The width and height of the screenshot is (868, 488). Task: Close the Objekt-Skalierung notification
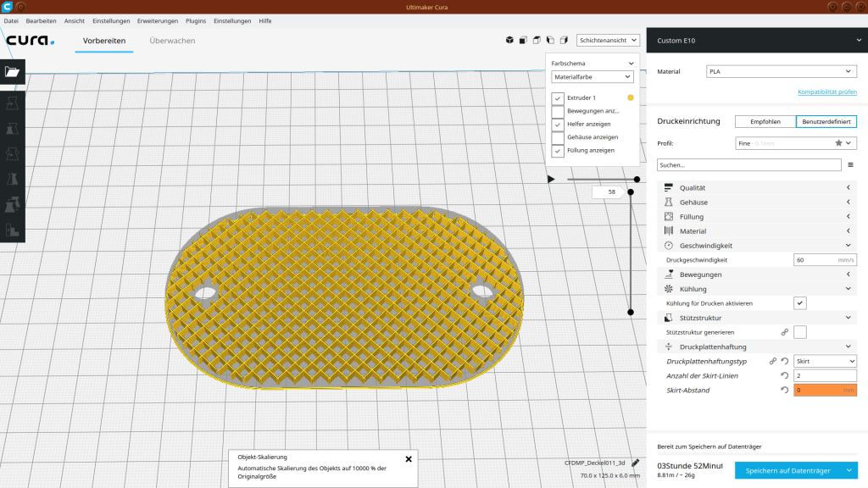[409, 458]
